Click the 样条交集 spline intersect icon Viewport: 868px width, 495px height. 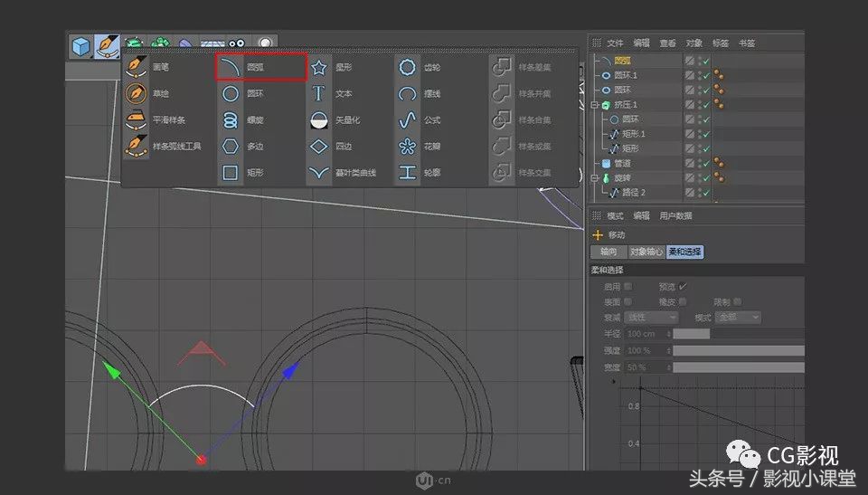click(502, 173)
